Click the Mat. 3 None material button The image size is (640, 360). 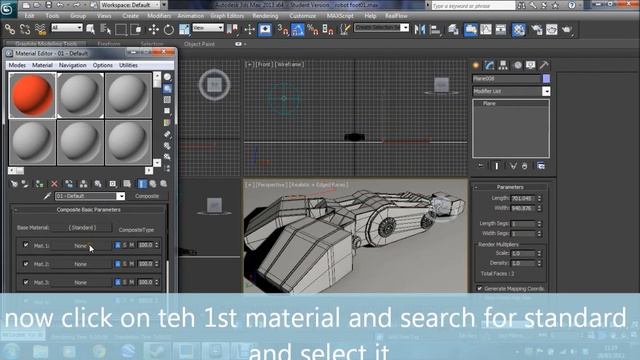[80, 282]
